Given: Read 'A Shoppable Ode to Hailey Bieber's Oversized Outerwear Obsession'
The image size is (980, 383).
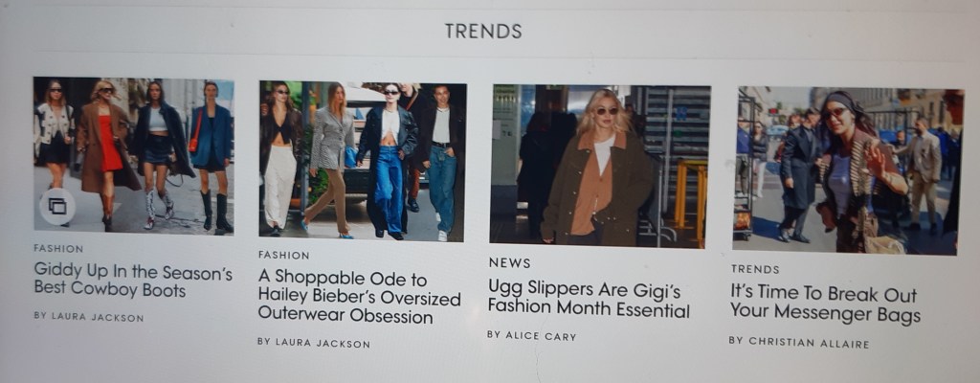Looking at the screenshot, I should (360, 297).
